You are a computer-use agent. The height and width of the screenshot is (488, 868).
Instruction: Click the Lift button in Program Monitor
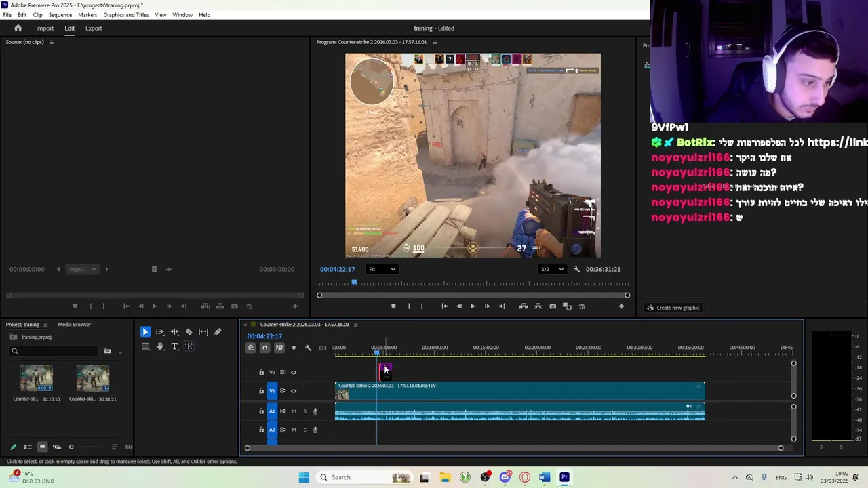[524, 306]
